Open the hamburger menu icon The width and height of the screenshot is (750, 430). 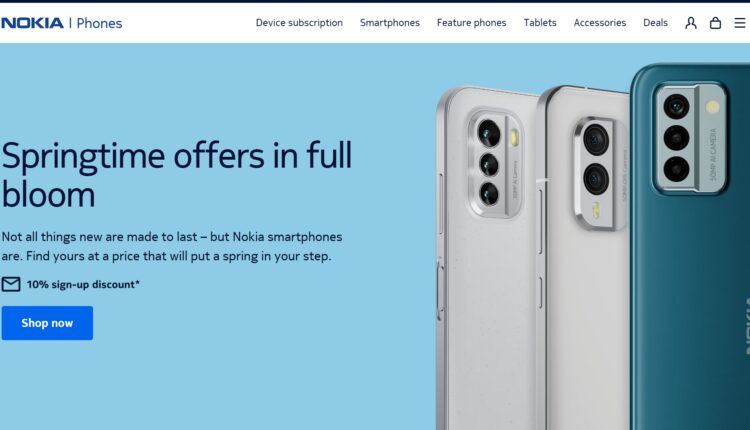(x=739, y=23)
